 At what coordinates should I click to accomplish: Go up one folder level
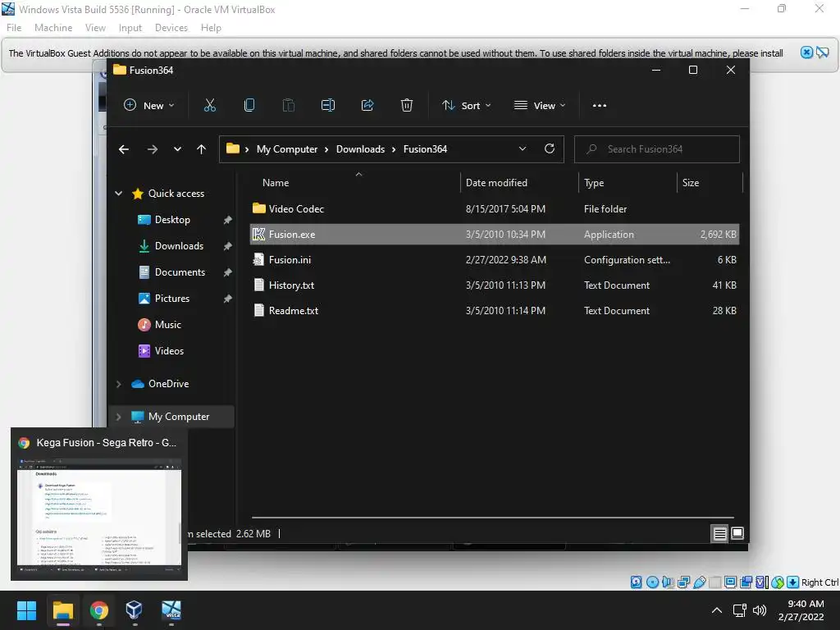[202, 149]
